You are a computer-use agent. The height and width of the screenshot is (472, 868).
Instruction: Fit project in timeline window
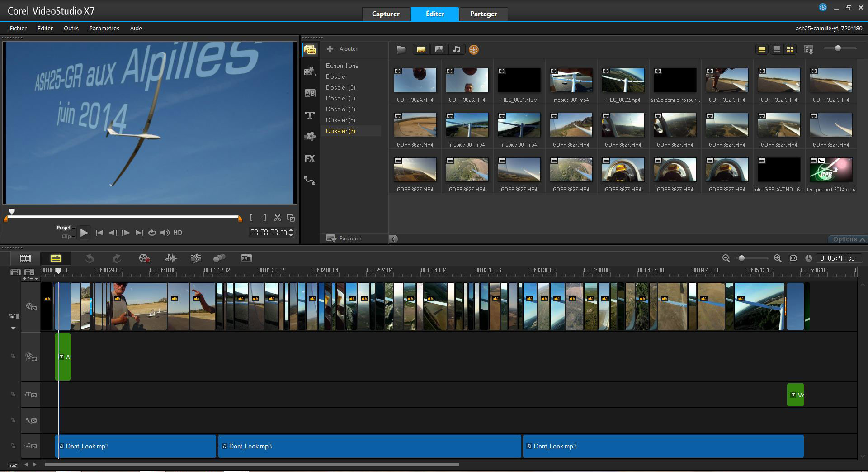point(793,258)
